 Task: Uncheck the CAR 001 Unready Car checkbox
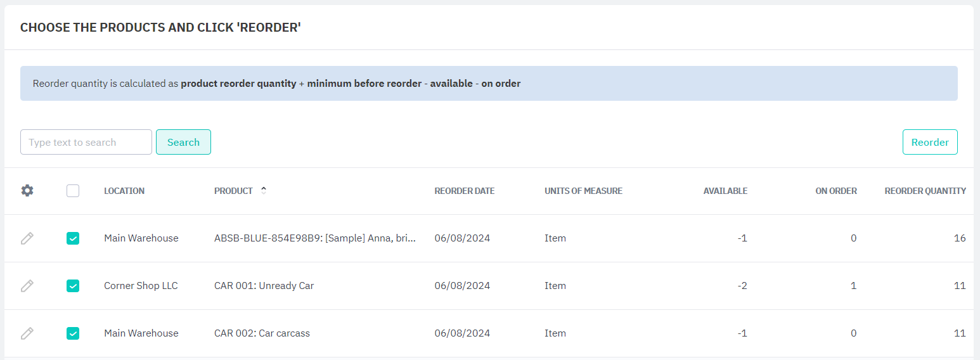point(73,286)
